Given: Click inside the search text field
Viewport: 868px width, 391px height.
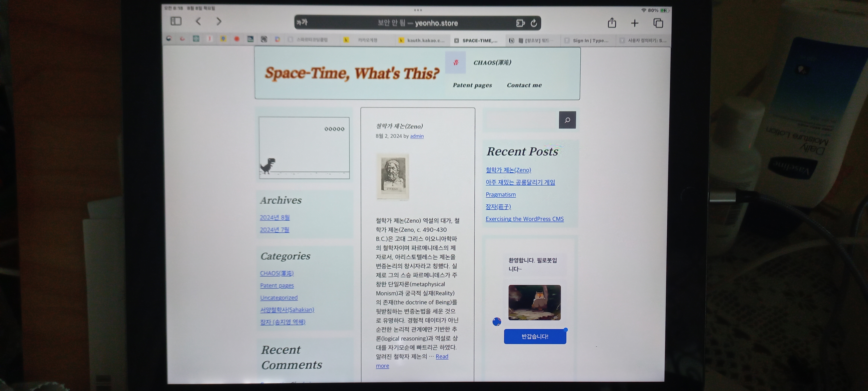Looking at the screenshot, I should click(522, 120).
